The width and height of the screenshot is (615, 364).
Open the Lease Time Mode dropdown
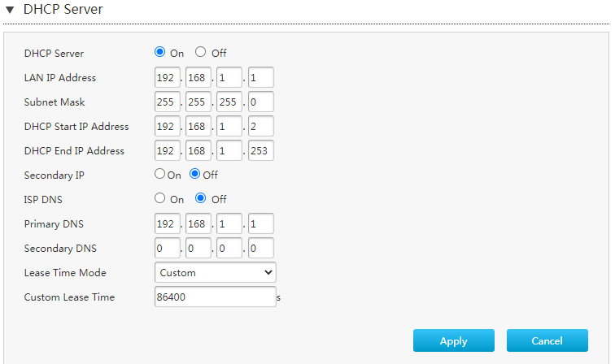tap(216, 272)
